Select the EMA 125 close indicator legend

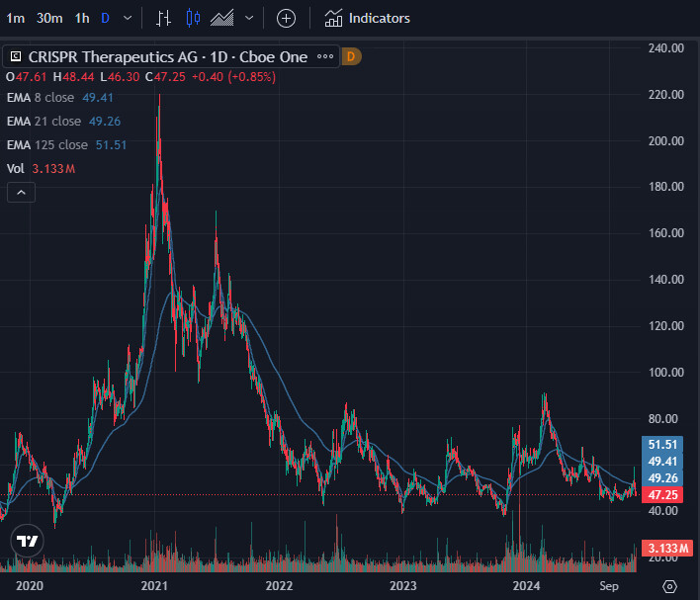click(x=47, y=145)
